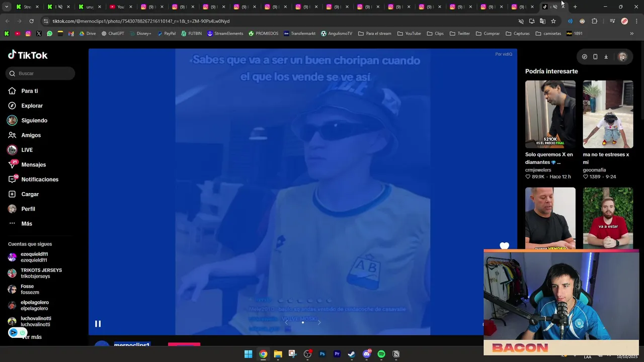The image size is (644, 362).
Task: Open the LIVE section
Action: tap(20, 150)
